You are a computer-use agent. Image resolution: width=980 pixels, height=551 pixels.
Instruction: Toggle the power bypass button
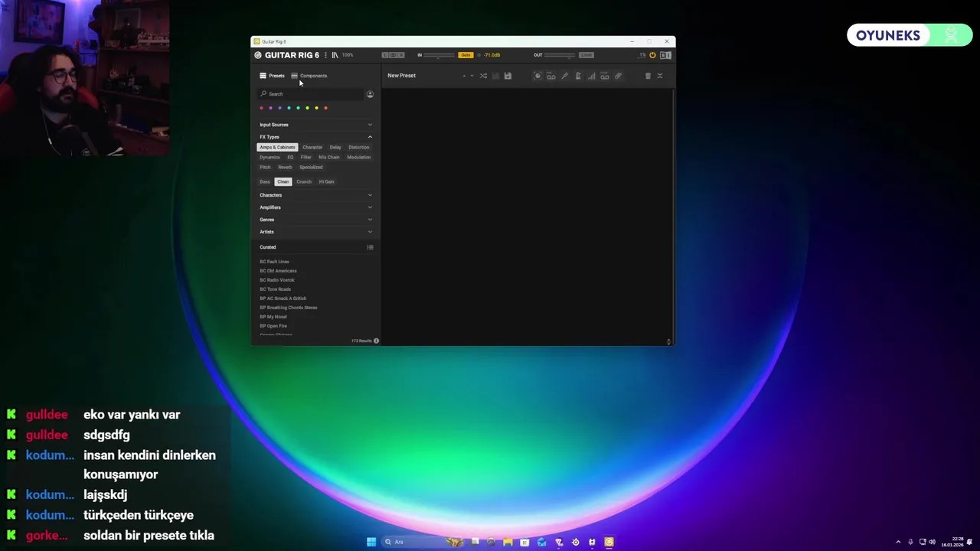point(652,55)
